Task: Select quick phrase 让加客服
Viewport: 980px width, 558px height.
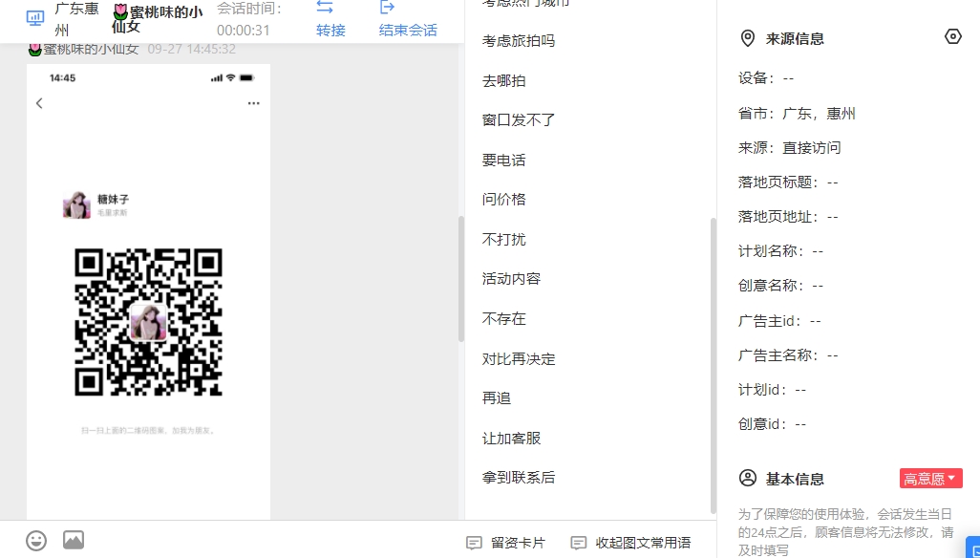Action: (x=511, y=439)
